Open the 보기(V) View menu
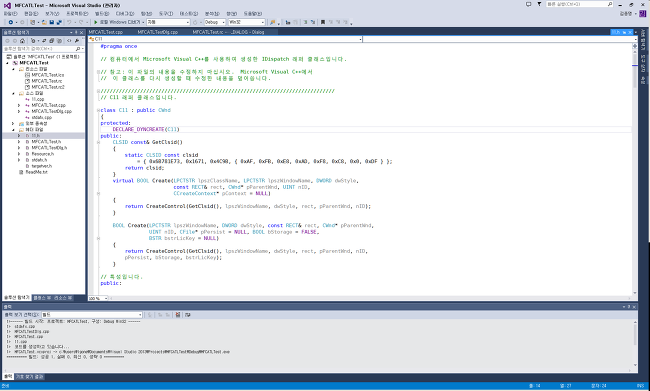 click(52, 14)
